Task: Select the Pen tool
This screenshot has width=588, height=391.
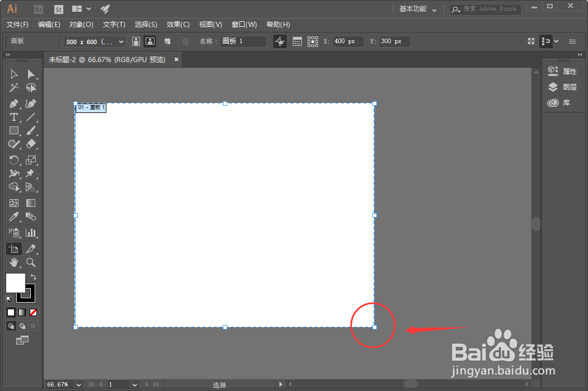Action: pos(14,103)
